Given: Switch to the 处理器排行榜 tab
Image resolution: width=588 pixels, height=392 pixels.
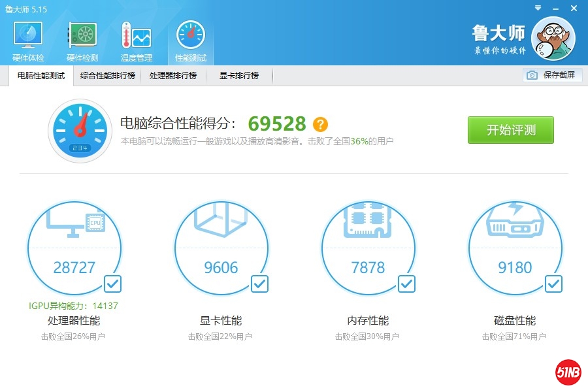Looking at the screenshot, I should click(x=173, y=76).
